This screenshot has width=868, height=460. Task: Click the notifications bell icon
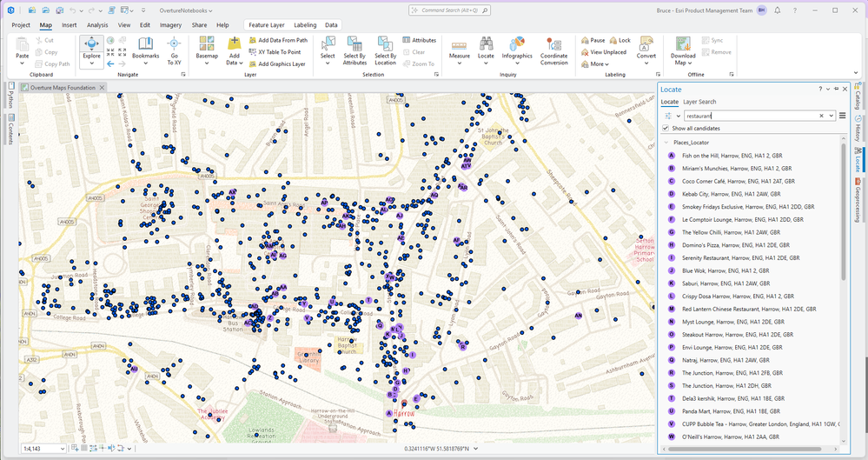click(778, 10)
